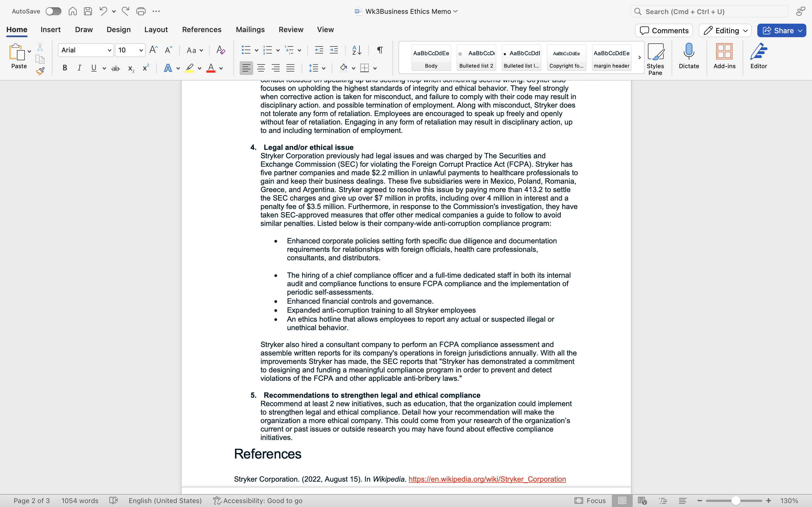
Task: Apply strikethrough formatting
Action: 115,68
